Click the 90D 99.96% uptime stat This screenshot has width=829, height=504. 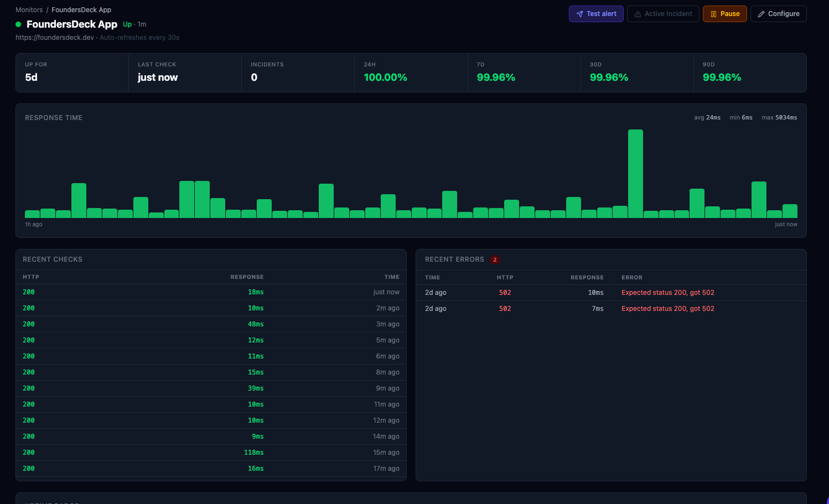(750, 72)
